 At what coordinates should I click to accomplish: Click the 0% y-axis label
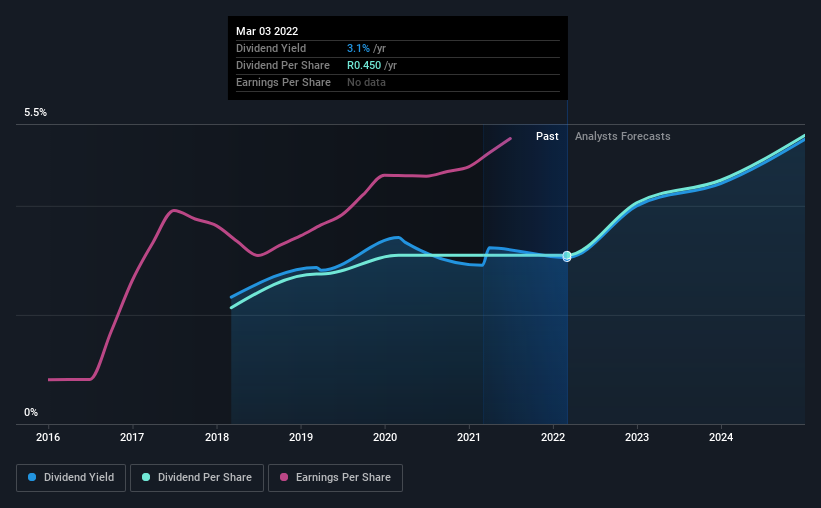31,413
